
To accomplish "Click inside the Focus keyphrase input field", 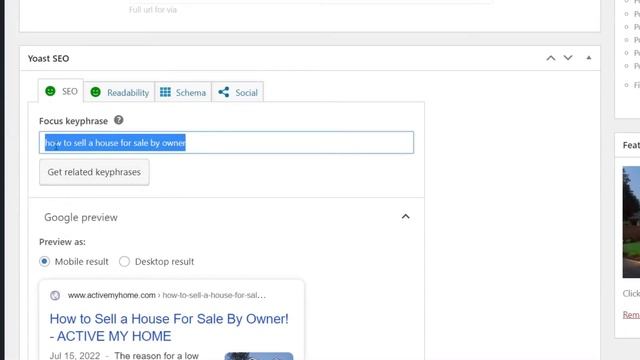I will pyautogui.click(x=226, y=142).
